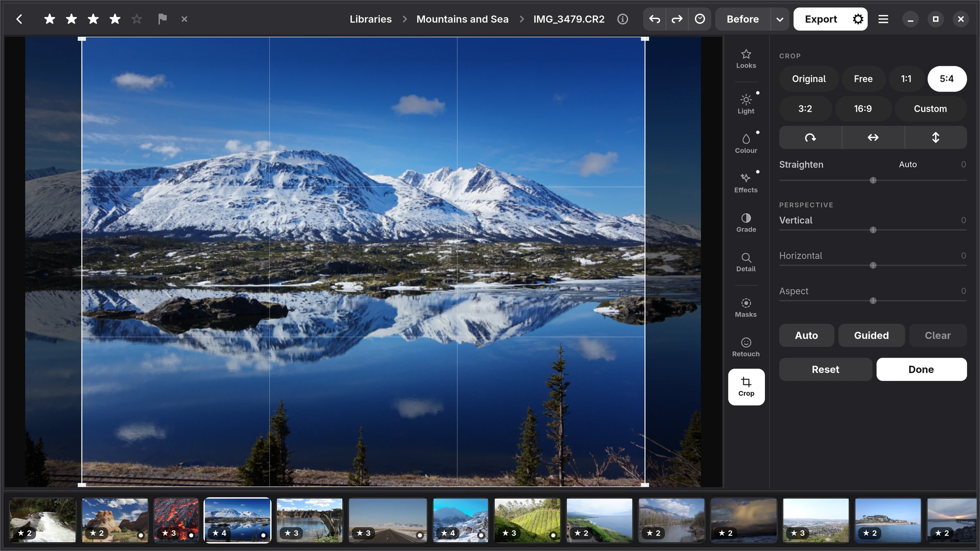Select the 5:4 crop ratio
The width and height of the screenshot is (980, 551).
coord(947,79)
